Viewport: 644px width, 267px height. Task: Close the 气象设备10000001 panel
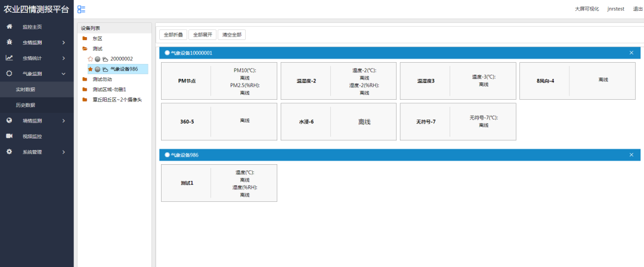click(x=631, y=53)
